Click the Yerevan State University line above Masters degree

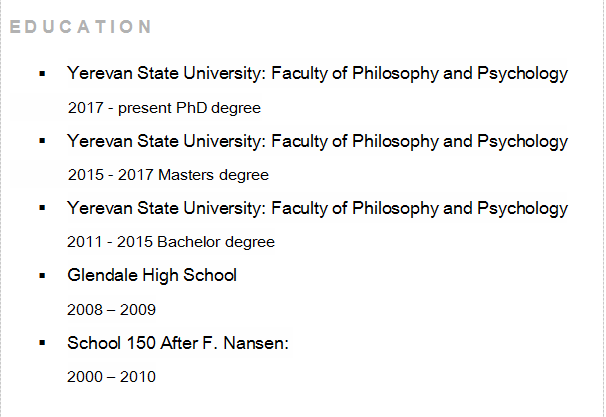click(317, 141)
